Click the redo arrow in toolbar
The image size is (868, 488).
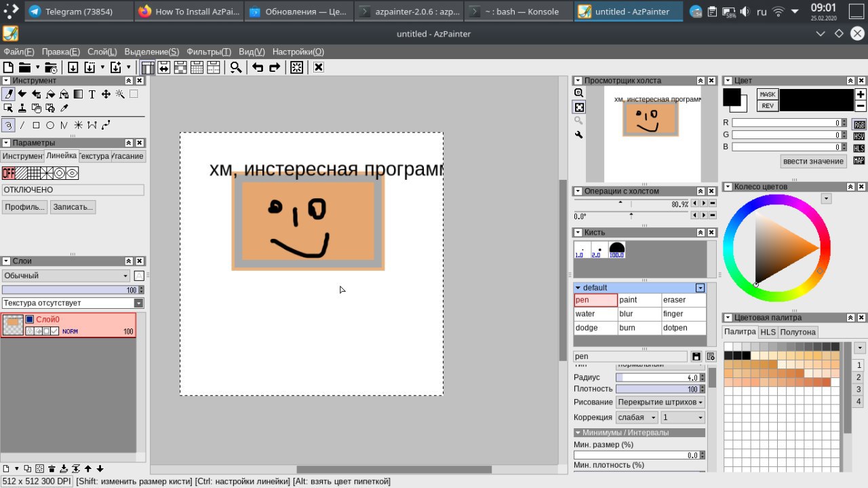click(275, 67)
